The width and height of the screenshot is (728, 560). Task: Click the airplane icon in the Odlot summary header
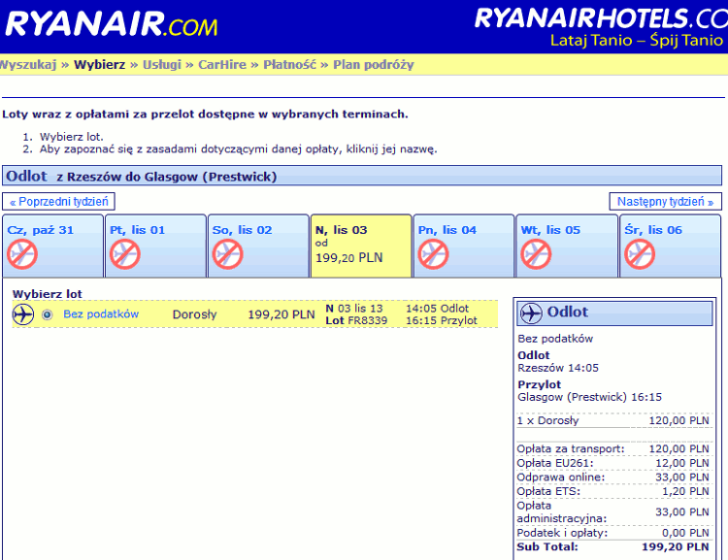[x=531, y=313]
